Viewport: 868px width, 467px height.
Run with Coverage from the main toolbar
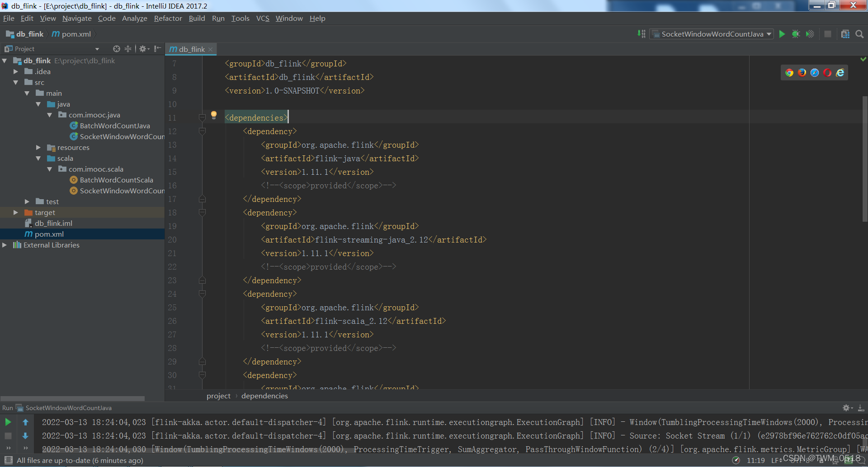pos(810,34)
